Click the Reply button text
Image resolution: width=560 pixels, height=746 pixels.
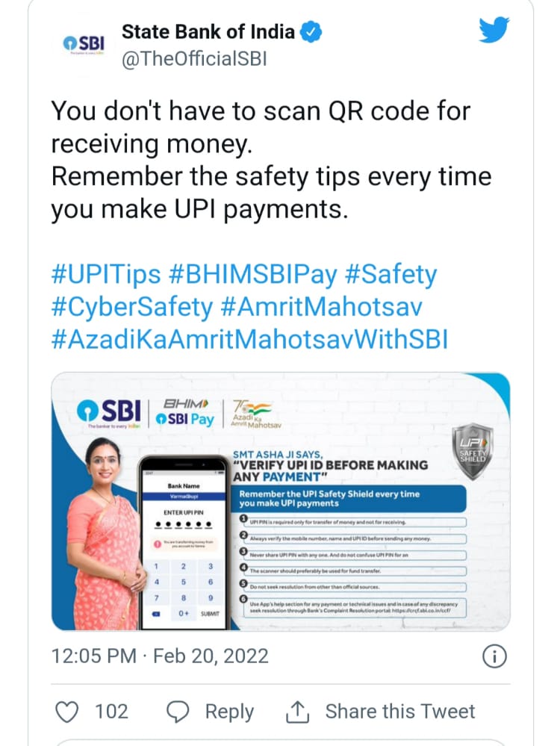(x=229, y=712)
